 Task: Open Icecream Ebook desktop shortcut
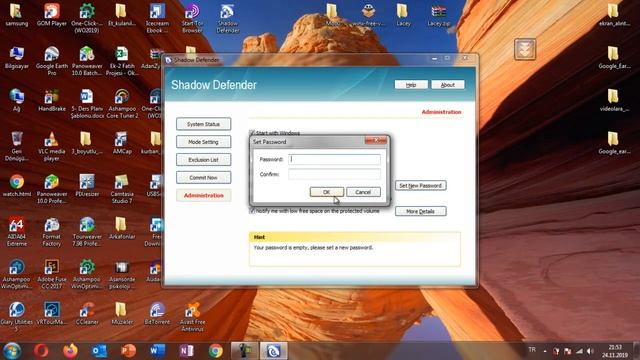[x=157, y=18]
